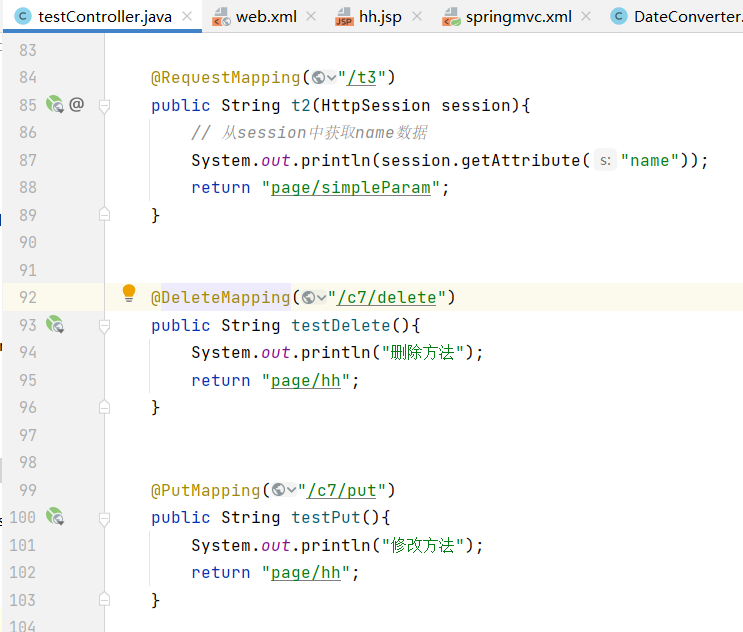Collapse the testDelete method at line 93
Image resolution: width=743 pixels, height=632 pixels.
(105, 326)
